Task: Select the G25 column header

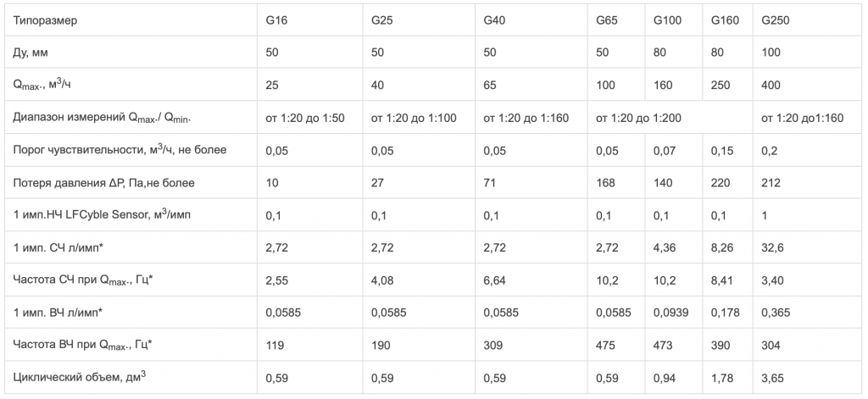Action: (x=381, y=19)
